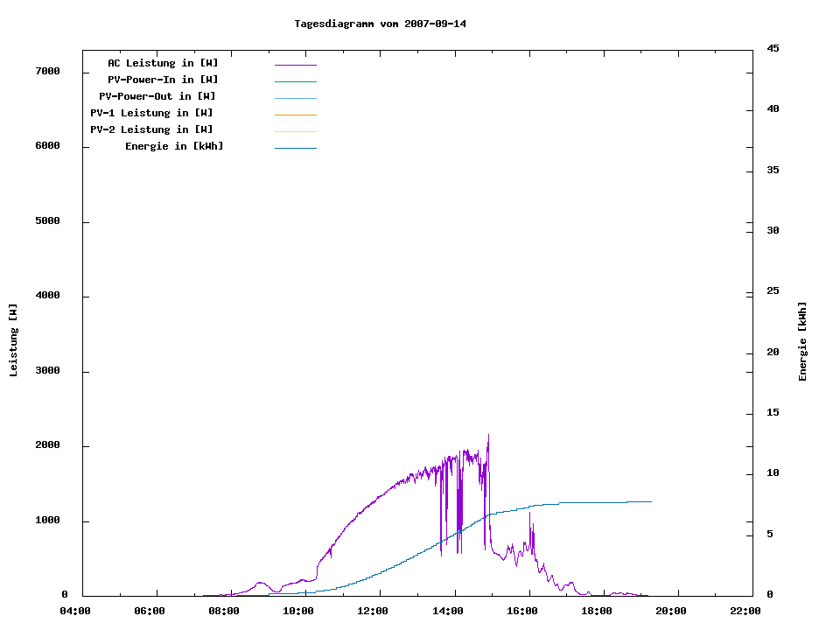Click the chart title 'Tagesdiagramm vom 2007-09-14'
840x630 pixels.
tap(380, 24)
